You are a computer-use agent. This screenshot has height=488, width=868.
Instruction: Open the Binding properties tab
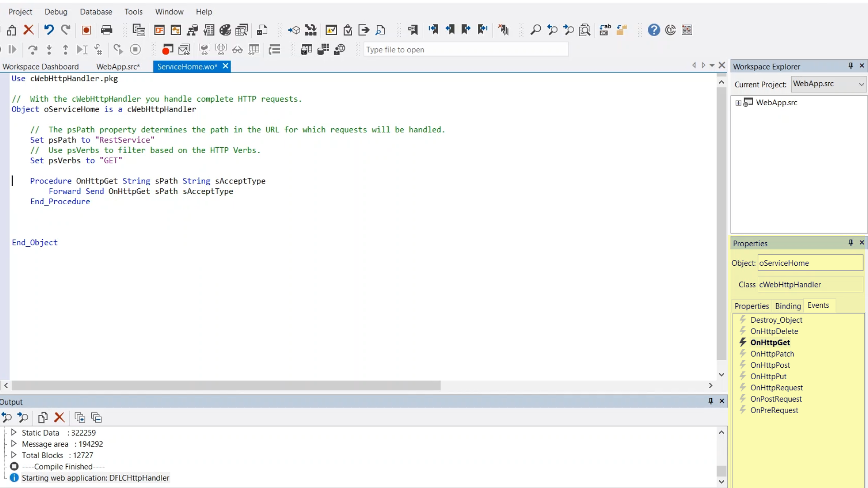point(788,306)
